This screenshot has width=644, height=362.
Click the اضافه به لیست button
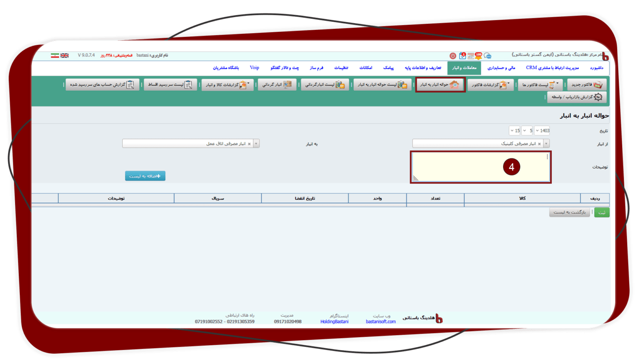click(145, 176)
